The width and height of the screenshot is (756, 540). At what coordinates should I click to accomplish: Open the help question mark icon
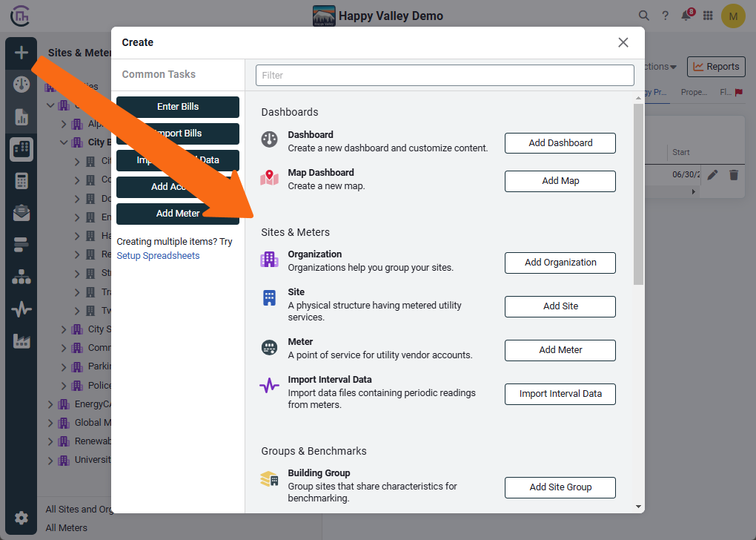666,16
